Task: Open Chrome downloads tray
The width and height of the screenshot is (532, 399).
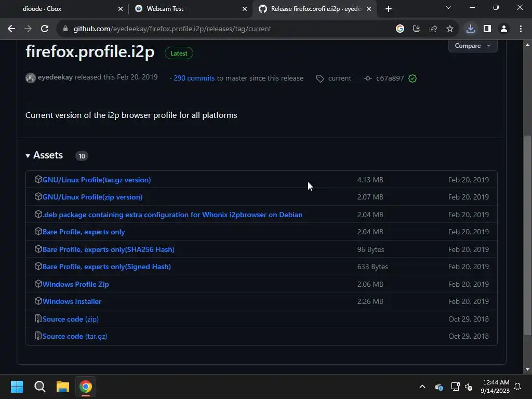Action: (471, 29)
